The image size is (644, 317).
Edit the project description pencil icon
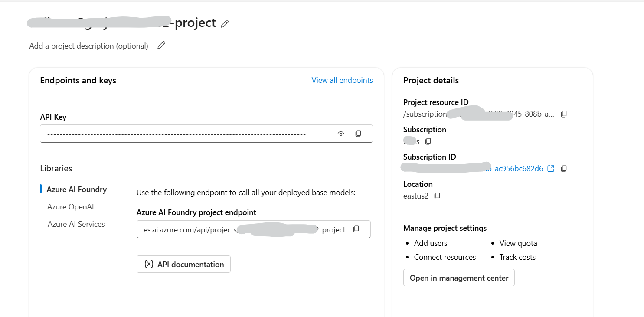(x=161, y=45)
